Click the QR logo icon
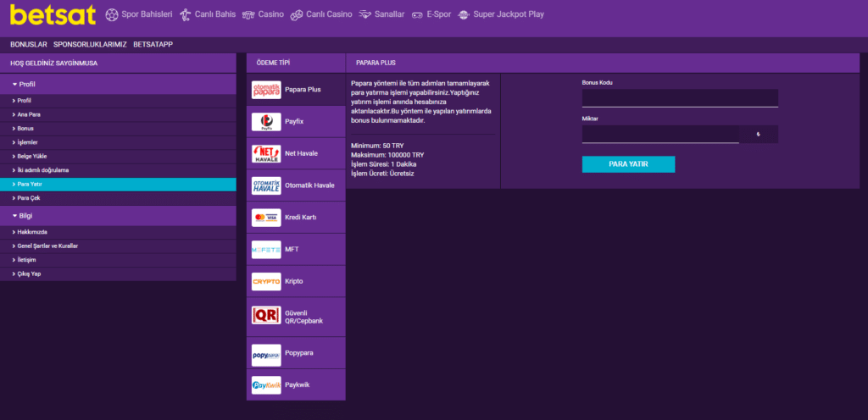The height and width of the screenshot is (420, 868). [266, 316]
